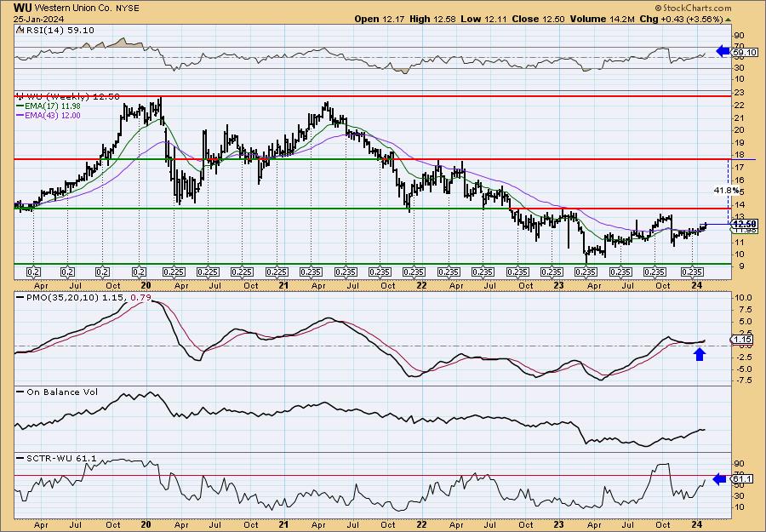Click the 12.50 current price tag
Screen dimensions: 766x532
point(746,224)
